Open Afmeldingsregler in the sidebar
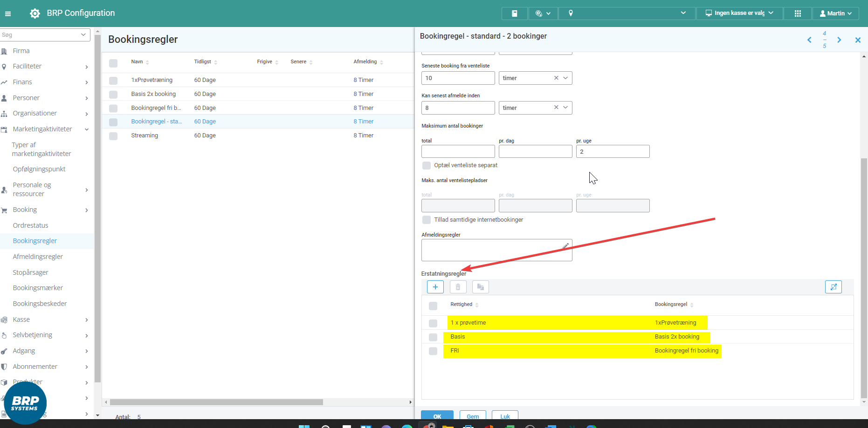The width and height of the screenshot is (868, 428). pyautogui.click(x=38, y=257)
